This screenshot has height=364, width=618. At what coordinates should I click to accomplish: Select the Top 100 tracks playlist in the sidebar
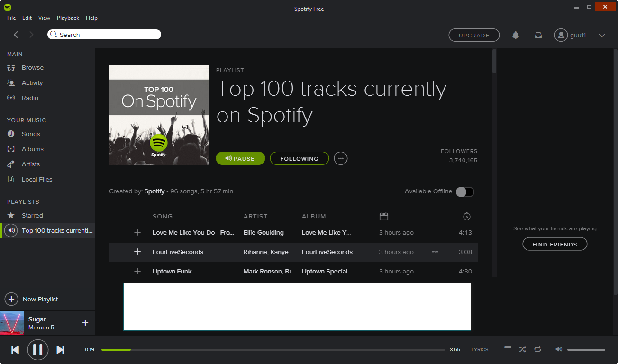pyautogui.click(x=47, y=231)
